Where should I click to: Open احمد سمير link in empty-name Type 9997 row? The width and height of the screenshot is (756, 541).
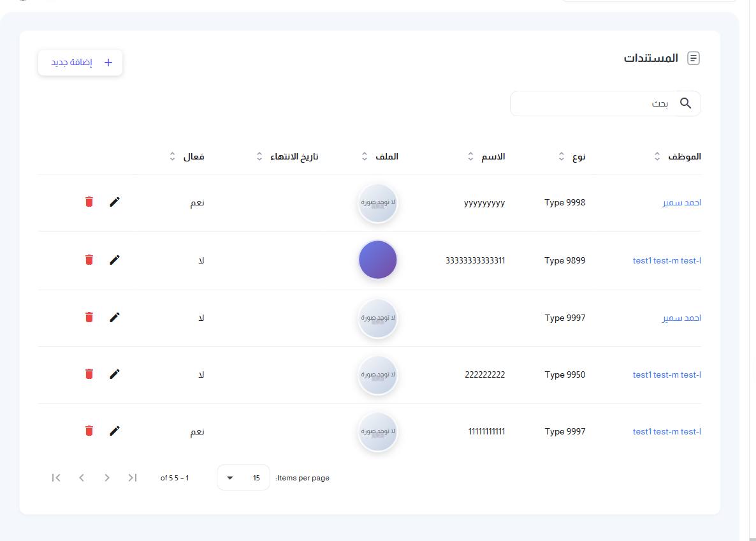point(681,318)
